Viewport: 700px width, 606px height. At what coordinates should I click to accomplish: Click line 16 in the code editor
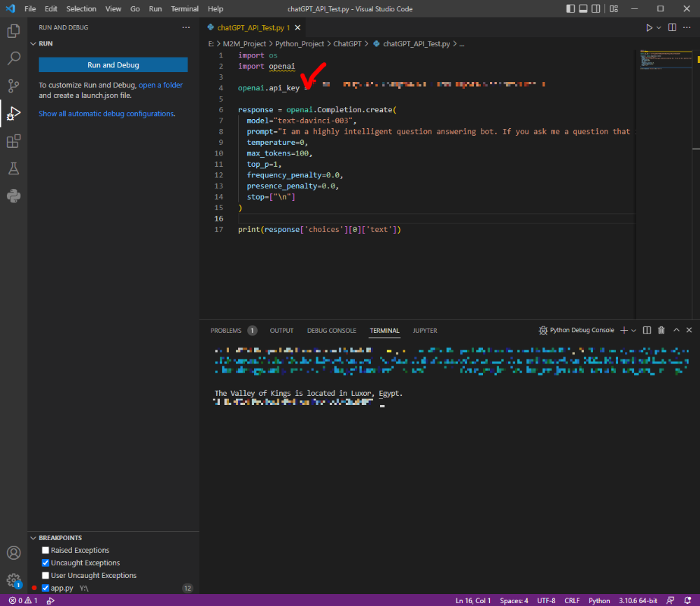coord(436,219)
